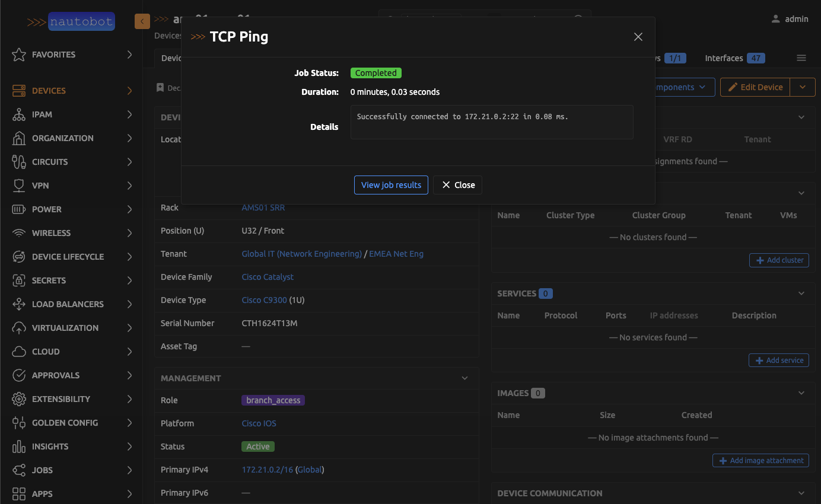
Task: Click the Golden Config icon
Action: (19, 423)
